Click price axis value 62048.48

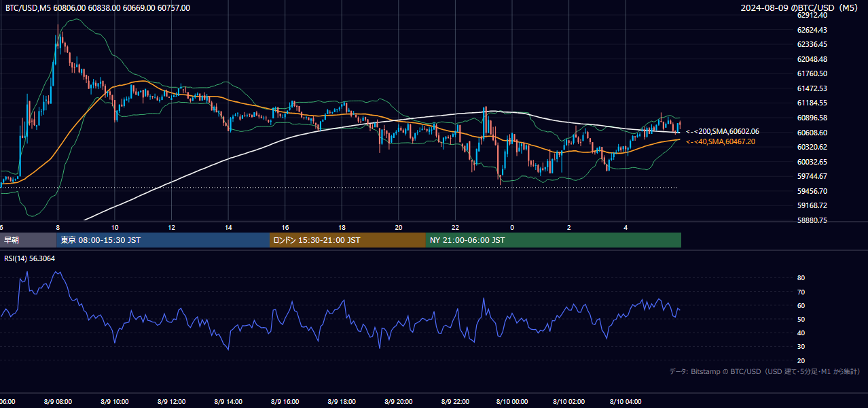click(812, 59)
